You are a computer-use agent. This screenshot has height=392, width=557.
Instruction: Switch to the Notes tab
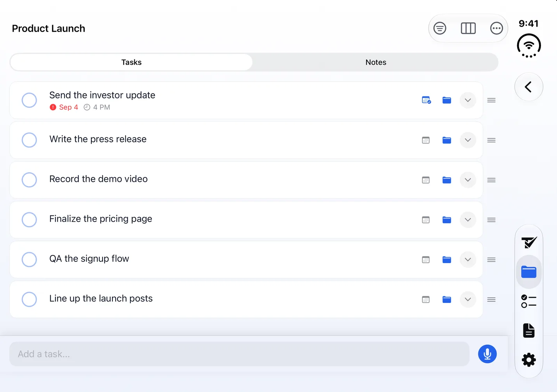[x=375, y=62]
